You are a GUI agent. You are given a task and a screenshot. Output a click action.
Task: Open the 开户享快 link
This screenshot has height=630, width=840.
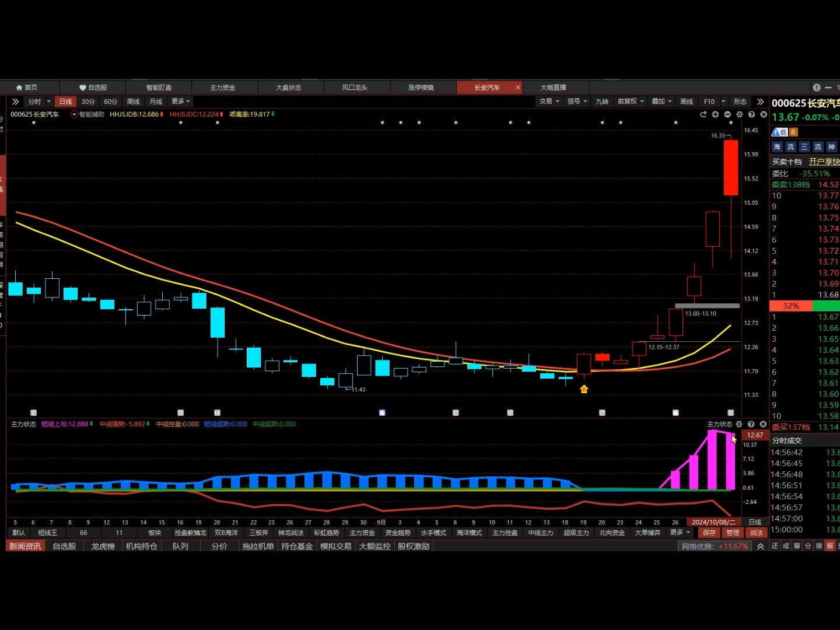point(824,162)
